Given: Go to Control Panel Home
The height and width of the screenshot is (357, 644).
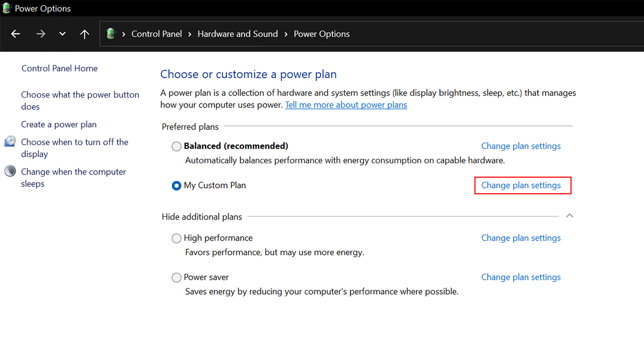Looking at the screenshot, I should coord(60,68).
